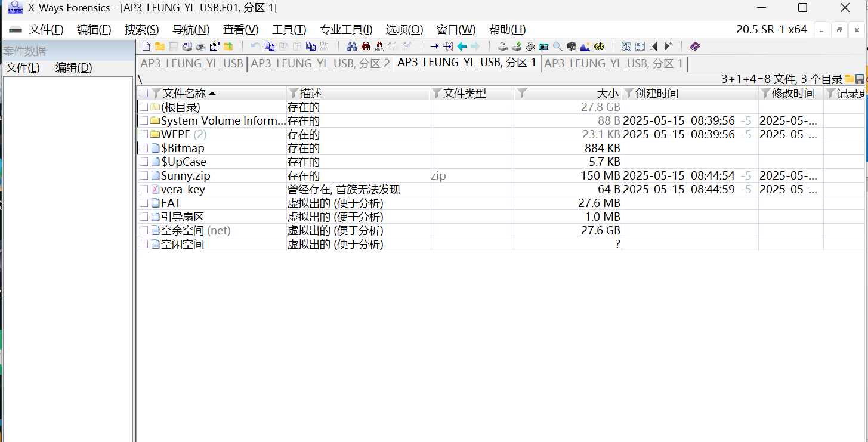Screen dimensions: 868x442
Task: Open the filter funnel on 文件名称 column
Action: pyautogui.click(x=156, y=93)
